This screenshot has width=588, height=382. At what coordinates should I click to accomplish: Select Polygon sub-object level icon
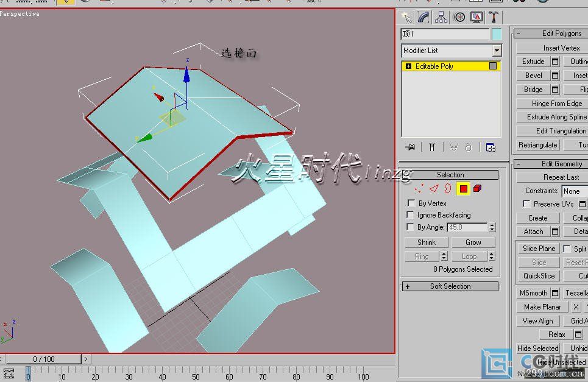[x=464, y=189]
